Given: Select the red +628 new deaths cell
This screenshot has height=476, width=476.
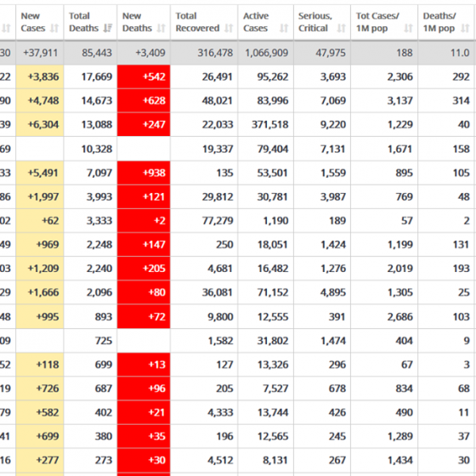Looking at the screenshot, I should tap(144, 100).
